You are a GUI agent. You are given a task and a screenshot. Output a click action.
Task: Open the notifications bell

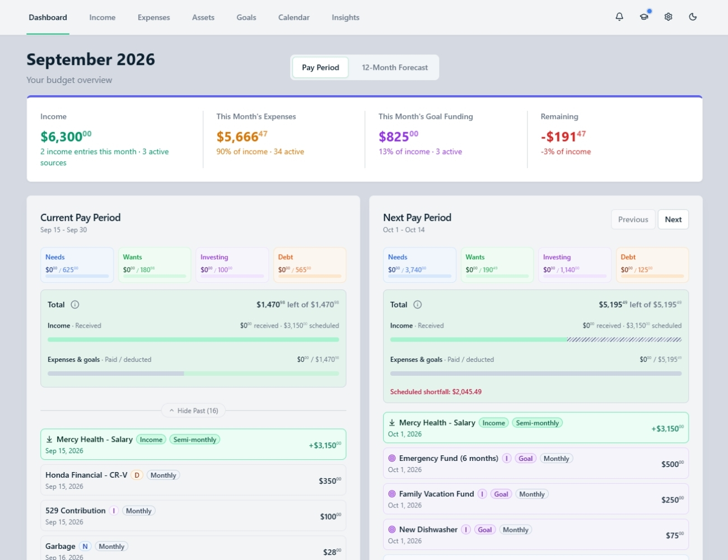point(619,17)
